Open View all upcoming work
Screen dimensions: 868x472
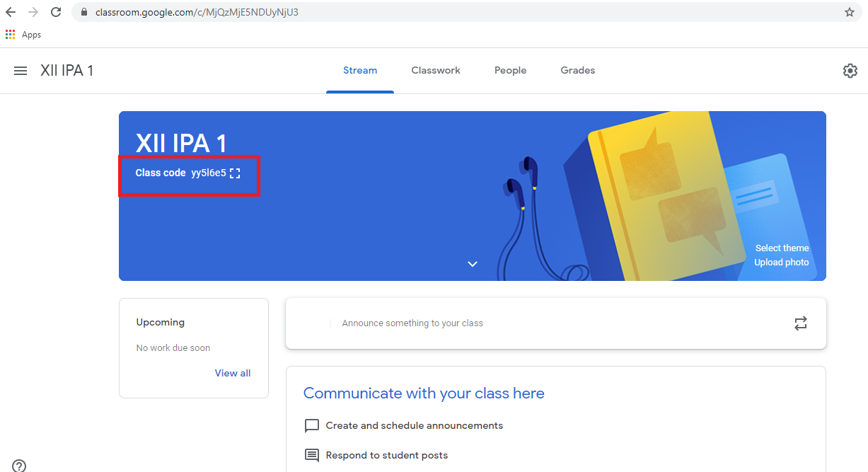232,373
